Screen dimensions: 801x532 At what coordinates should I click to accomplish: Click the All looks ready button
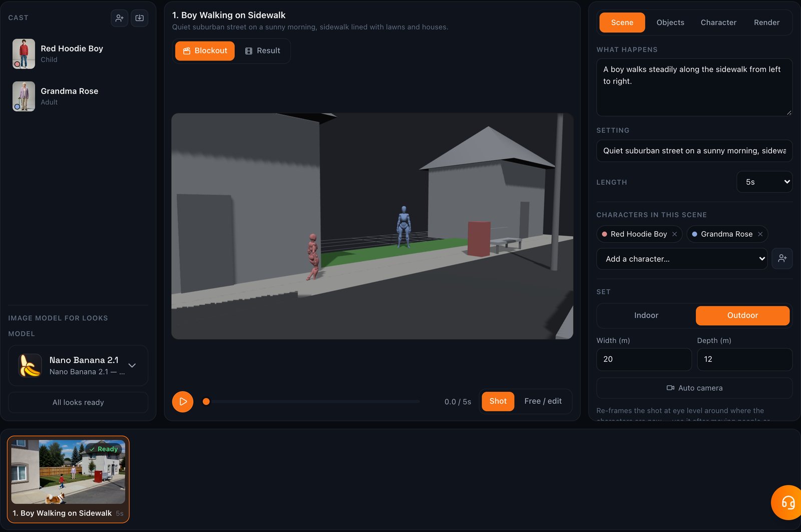[x=78, y=402]
